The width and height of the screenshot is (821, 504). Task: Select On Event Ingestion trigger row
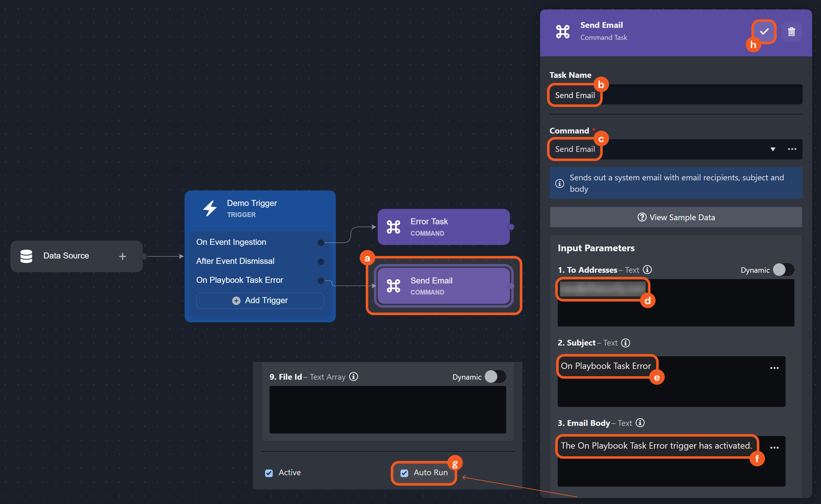point(231,242)
